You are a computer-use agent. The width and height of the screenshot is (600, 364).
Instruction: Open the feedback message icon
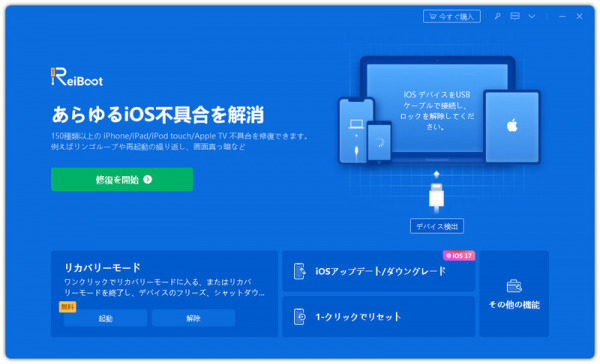(x=515, y=16)
